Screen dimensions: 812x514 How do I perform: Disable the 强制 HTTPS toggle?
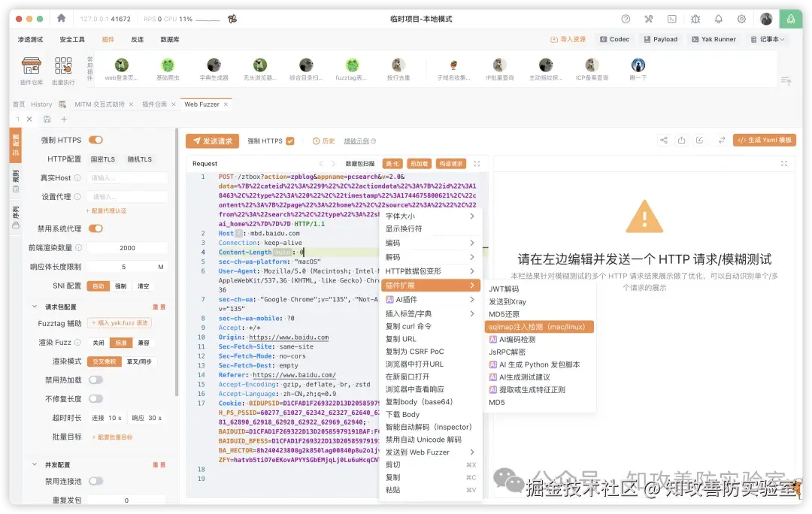pyautogui.click(x=95, y=140)
